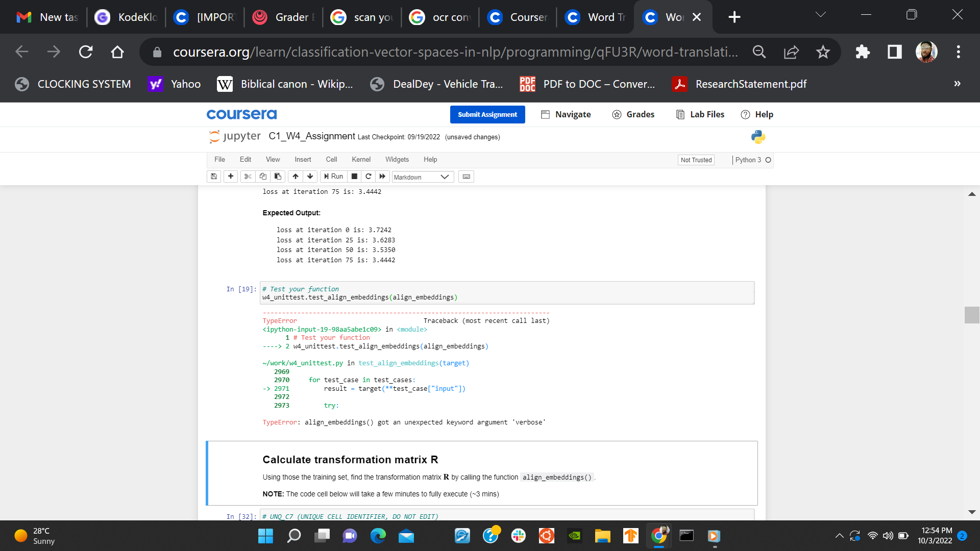
Task: Expand the hidden bookmarks chevron
Action: [x=957, y=84]
